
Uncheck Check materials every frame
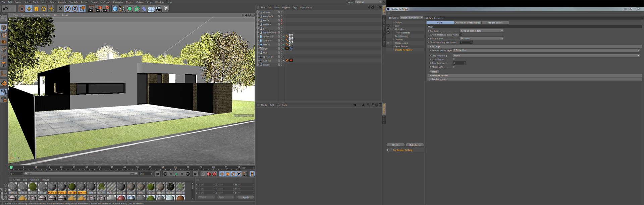[461, 35]
